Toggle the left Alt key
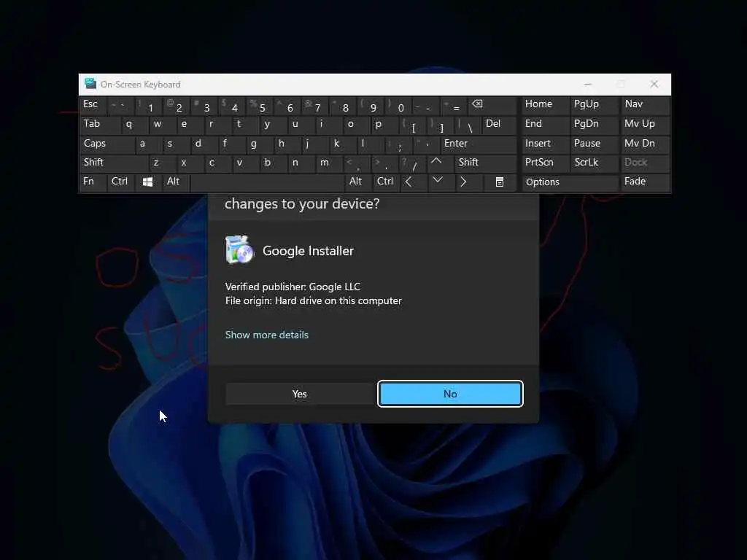Viewport: 747px width, 560px height. [176, 182]
